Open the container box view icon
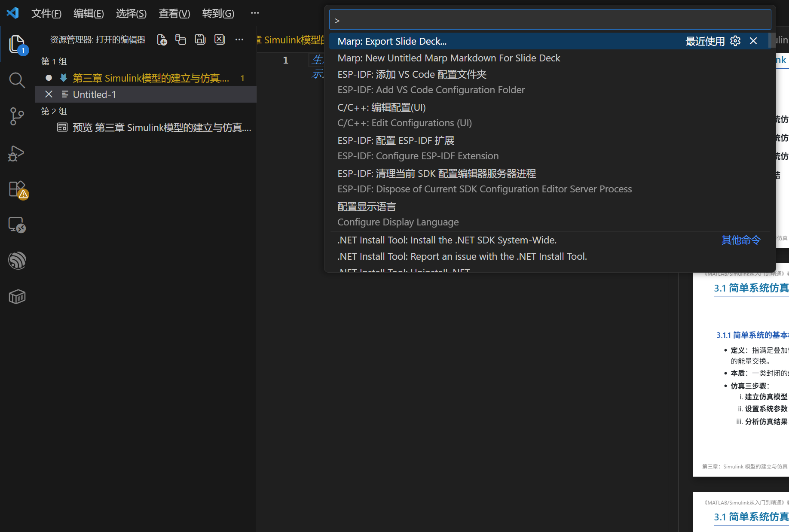 click(x=17, y=297)
